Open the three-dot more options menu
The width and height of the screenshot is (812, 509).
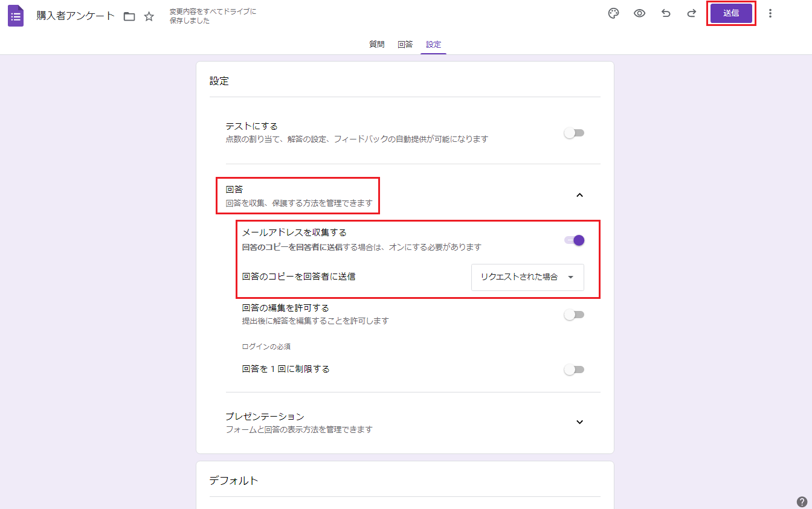[770, 13]
